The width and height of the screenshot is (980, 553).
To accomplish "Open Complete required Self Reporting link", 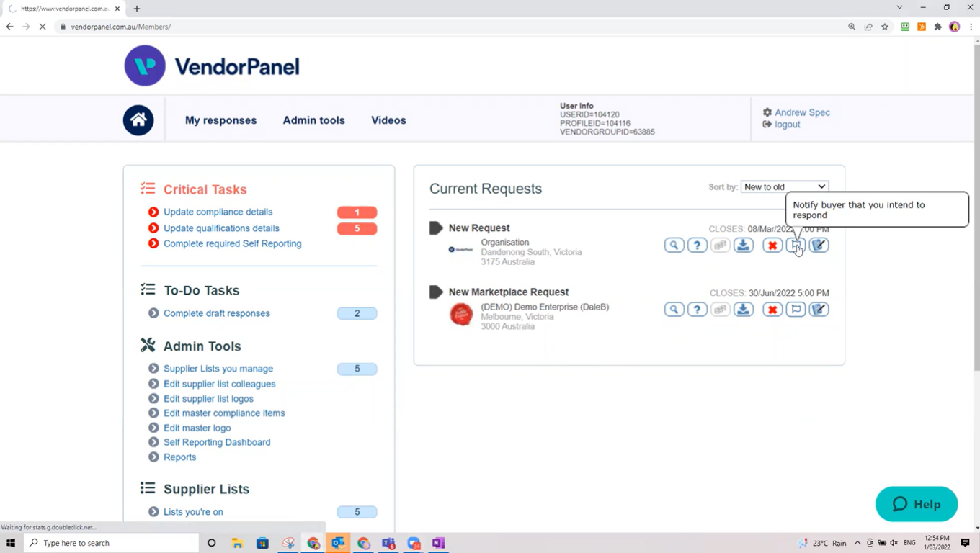I will [232, 243].
